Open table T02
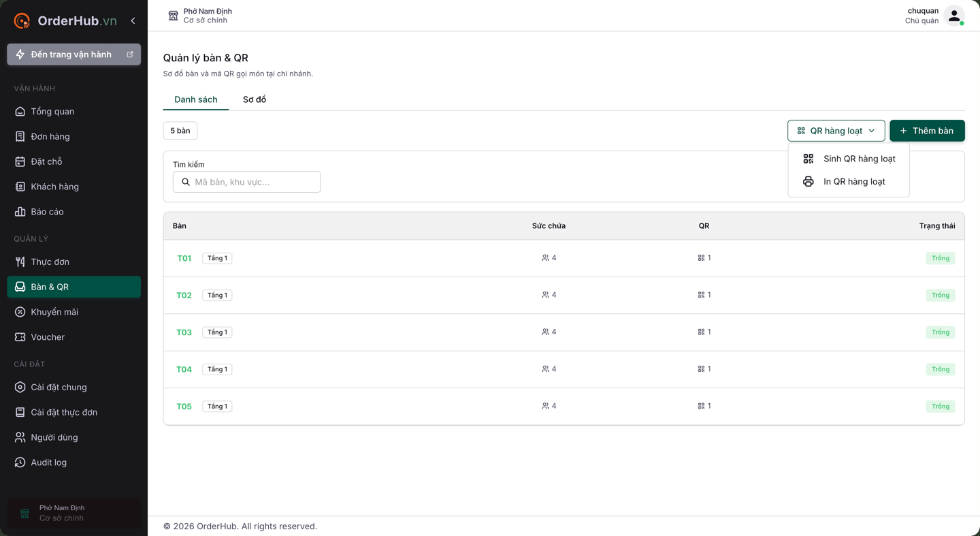 [184, 296]
